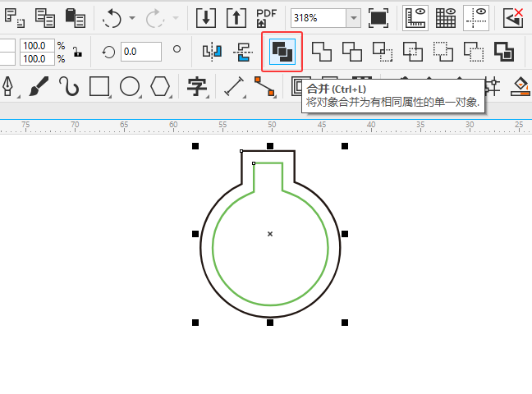Click the bottom-left selection handle
The height and width of the screenshot is (394, 532).
coord(195,323)
